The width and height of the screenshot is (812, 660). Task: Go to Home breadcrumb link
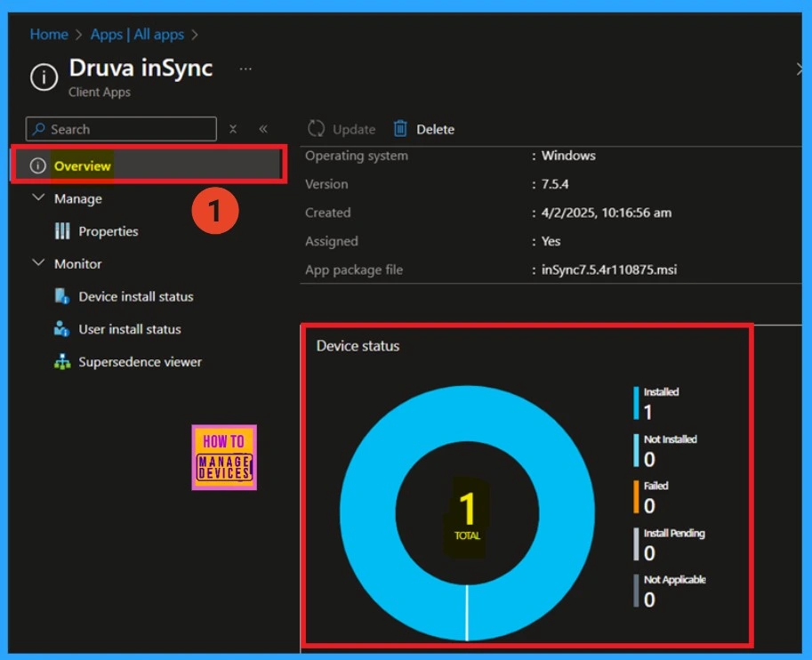[49, 35]
